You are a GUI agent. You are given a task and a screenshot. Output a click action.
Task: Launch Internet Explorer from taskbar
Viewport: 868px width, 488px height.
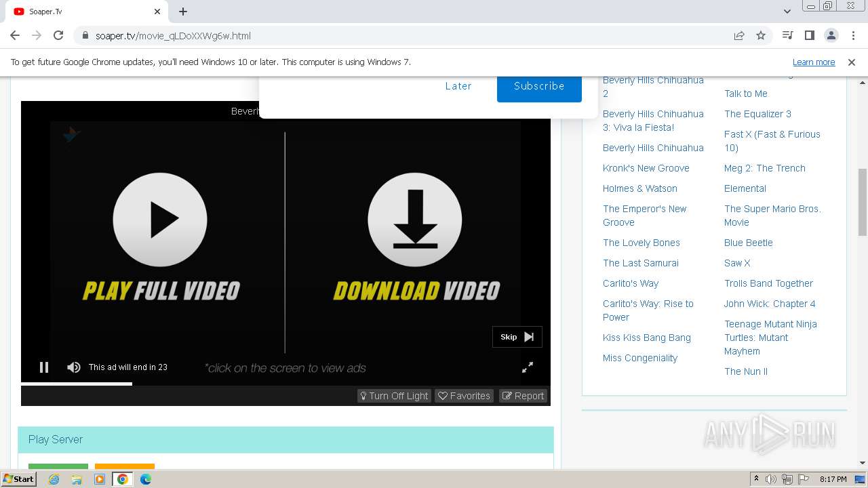click(x=54, y=479)
